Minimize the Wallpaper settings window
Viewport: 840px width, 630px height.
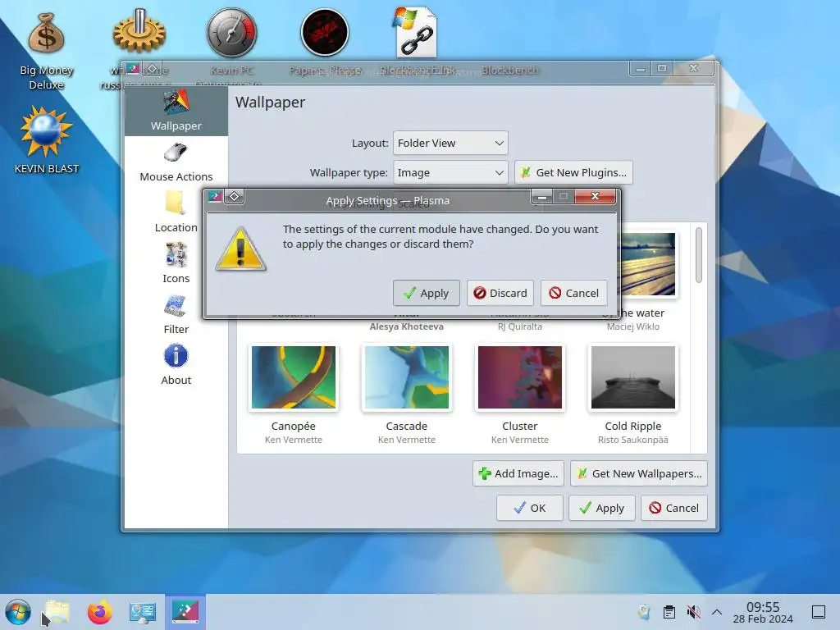(x=640, y=69)
